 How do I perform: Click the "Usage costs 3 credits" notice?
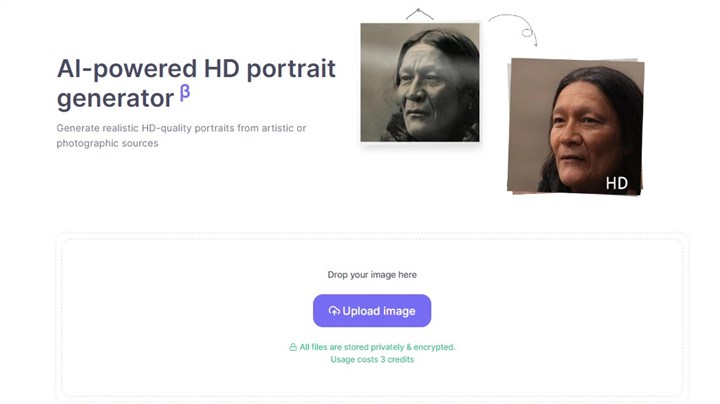tap(372, 359)
